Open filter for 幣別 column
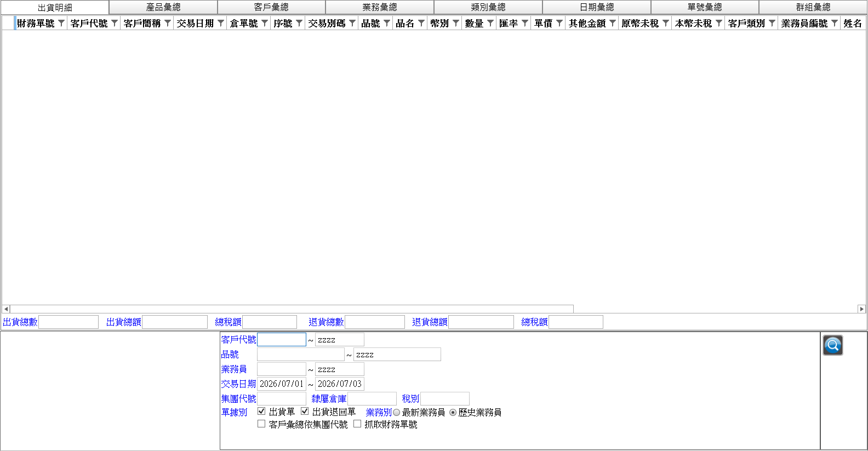This screenshot has height=451, width=868. 456,23
